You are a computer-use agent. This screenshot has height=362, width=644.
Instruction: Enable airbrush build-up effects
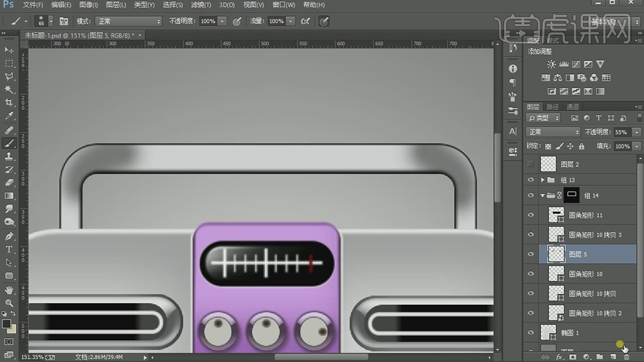[305, 21]
